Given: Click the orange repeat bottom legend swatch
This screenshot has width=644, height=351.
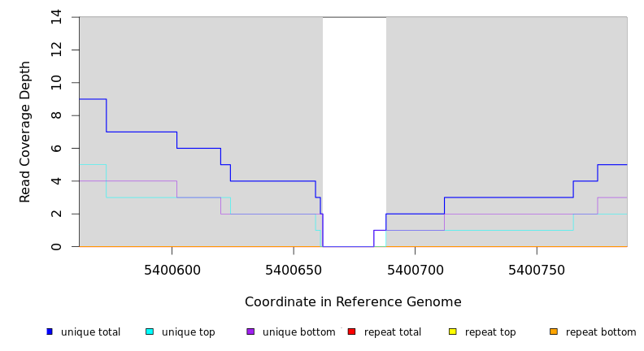Looking at the screenshot, I should [554, 331].
